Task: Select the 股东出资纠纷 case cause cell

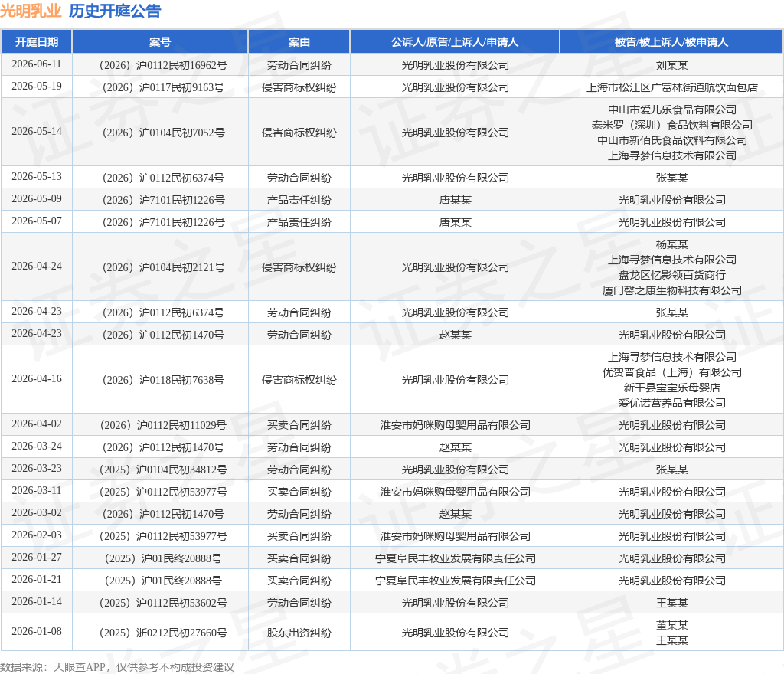Action: pyautogui.click(x=299, y=633)
